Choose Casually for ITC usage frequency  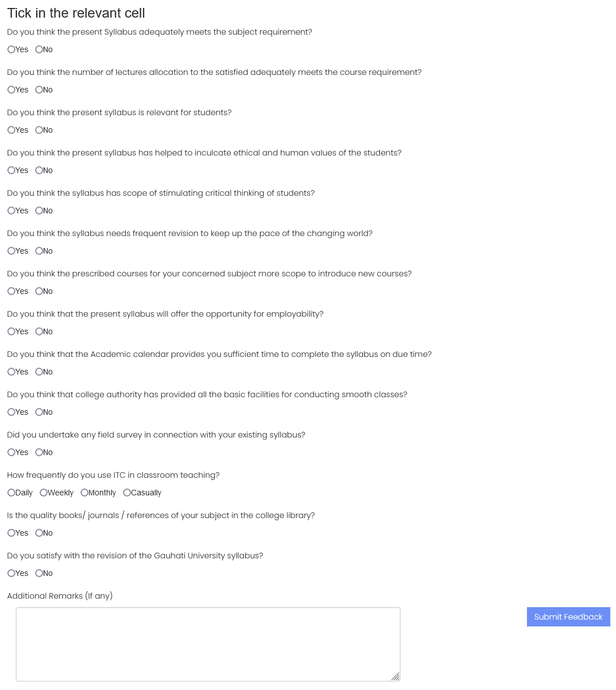(x=127, y=493)
